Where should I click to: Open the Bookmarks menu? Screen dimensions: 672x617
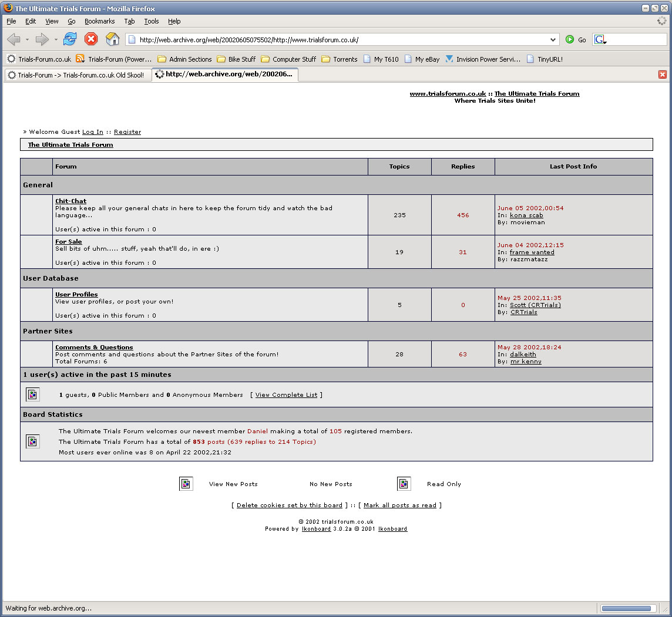click(x=100, y=21)
